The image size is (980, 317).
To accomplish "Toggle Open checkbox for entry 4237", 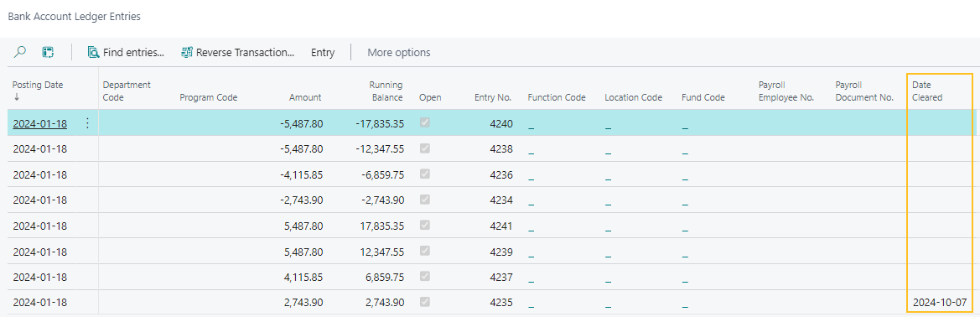I will tap(425, 277).
